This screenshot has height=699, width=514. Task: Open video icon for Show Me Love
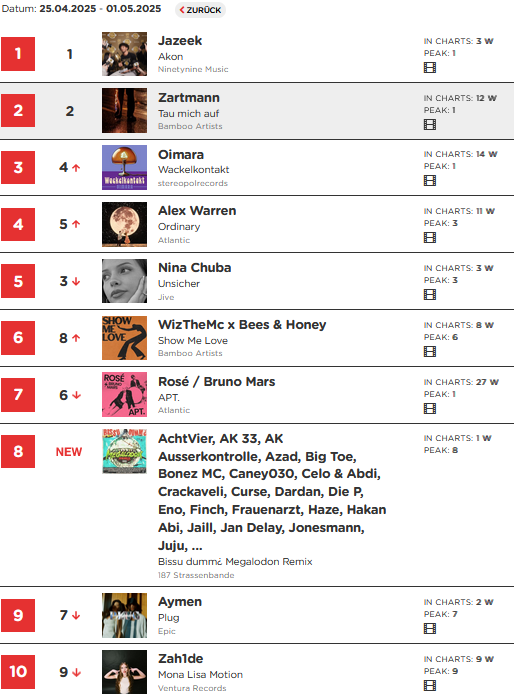430,352
